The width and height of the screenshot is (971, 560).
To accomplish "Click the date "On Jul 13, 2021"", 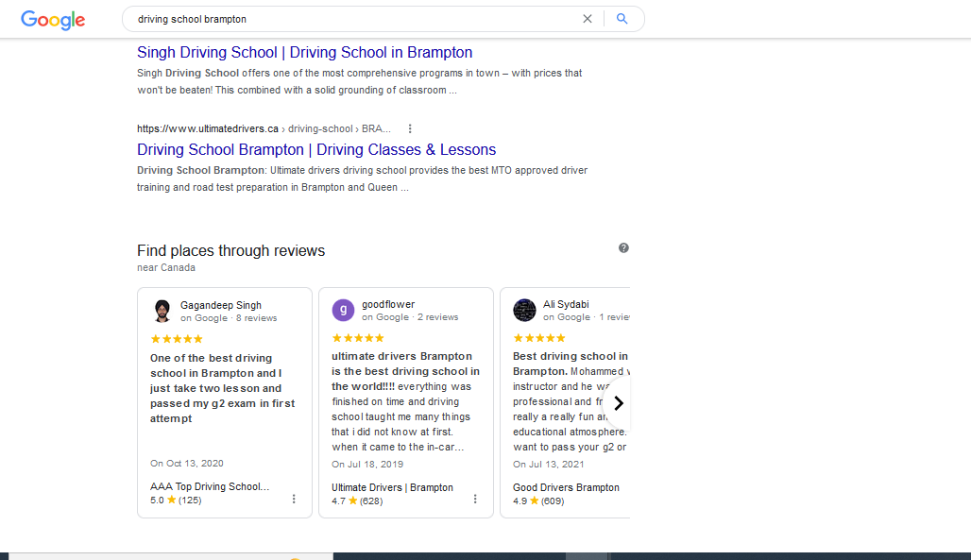I will pyautogui.click(x=548, y=464).
